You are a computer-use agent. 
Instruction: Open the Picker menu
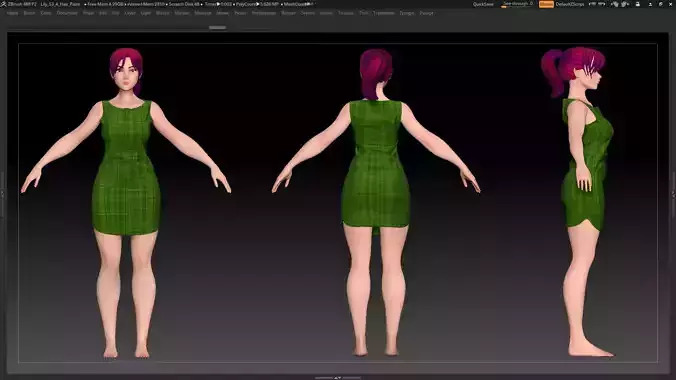point(240,13)
